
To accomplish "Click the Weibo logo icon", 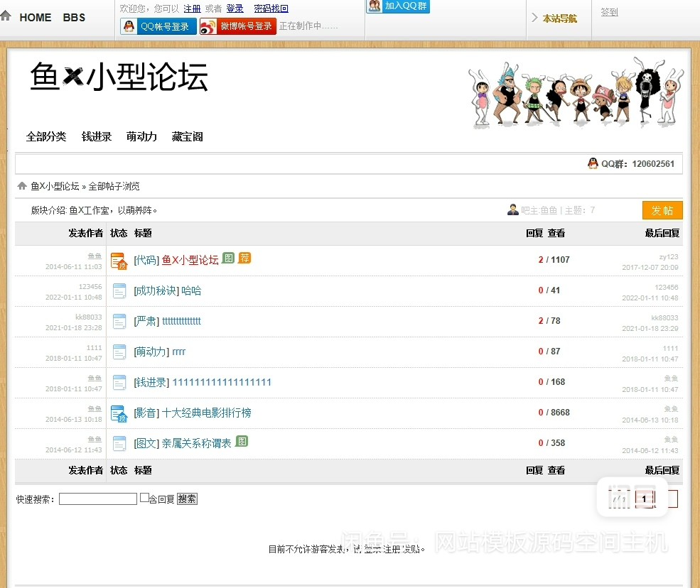I will pos(208,26).
